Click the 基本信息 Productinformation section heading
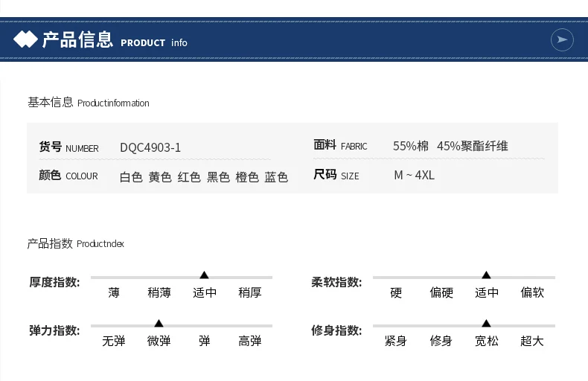588x381 pixels. (89, 103)
